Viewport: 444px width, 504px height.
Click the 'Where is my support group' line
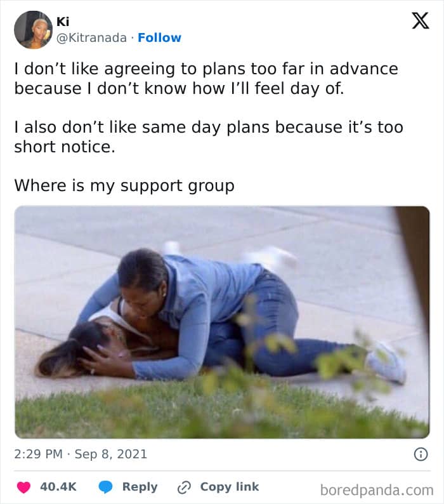tap(124, 186)
